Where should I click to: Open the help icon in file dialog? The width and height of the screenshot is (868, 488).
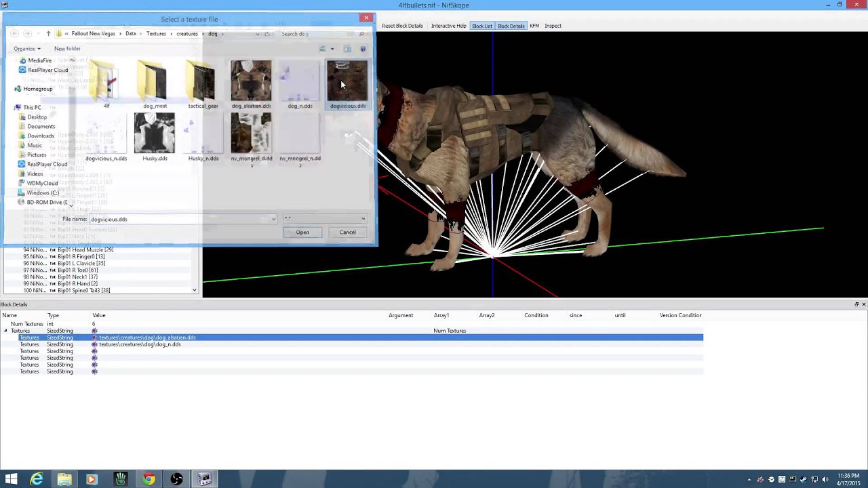(363, 49)
